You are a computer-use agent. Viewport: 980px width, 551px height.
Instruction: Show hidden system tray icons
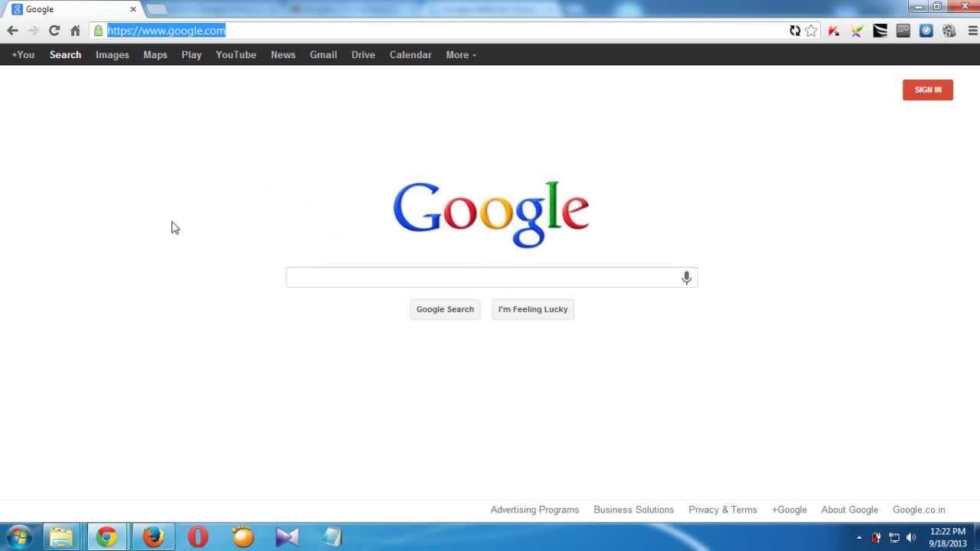859,537
